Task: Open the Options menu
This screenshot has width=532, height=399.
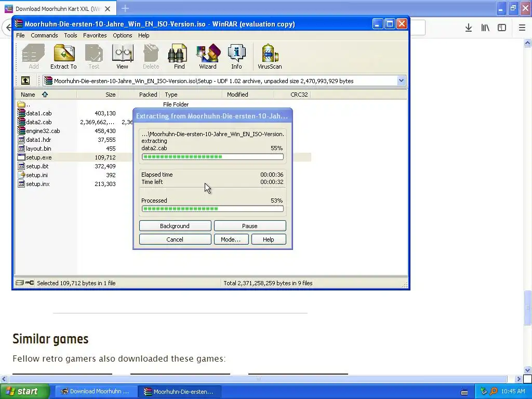Action: pyautogui.click(x=123, y=35)
